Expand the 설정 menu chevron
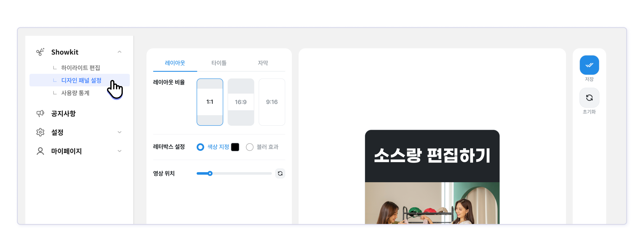 coord(119,132)
